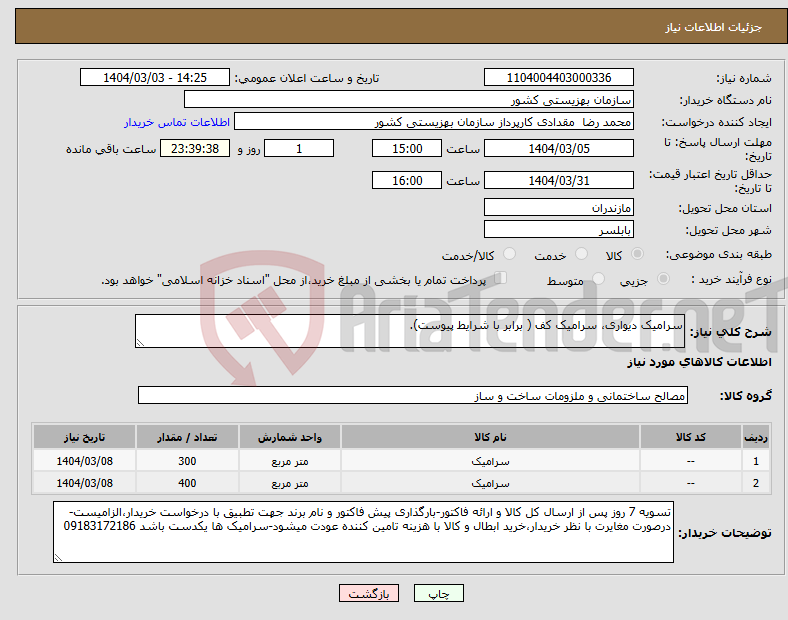Click the delivery city field بابلسر
This screenshot has width=788, height=620.
coord(558,230)
